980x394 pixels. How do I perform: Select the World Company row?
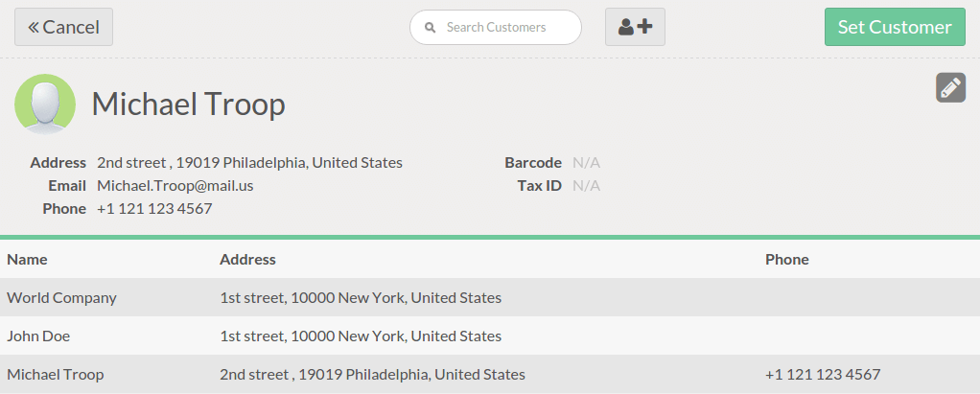pos(62,297)
